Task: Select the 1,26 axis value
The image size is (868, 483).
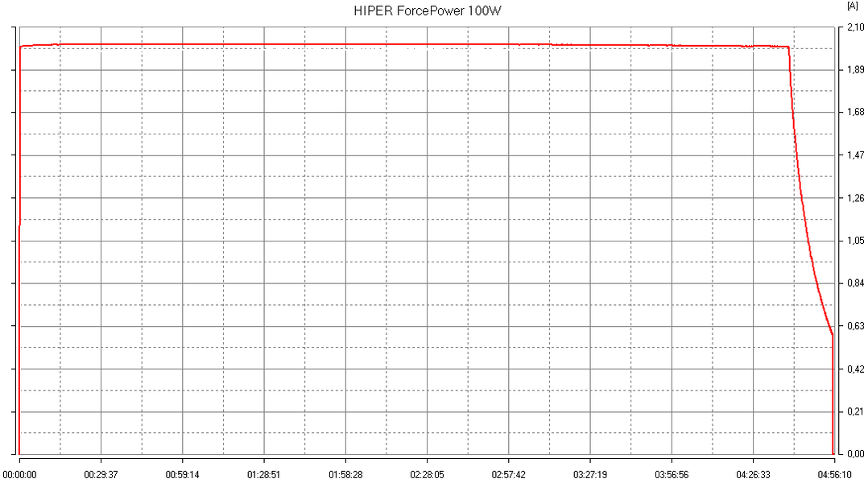Action: (x=855, y=198)
